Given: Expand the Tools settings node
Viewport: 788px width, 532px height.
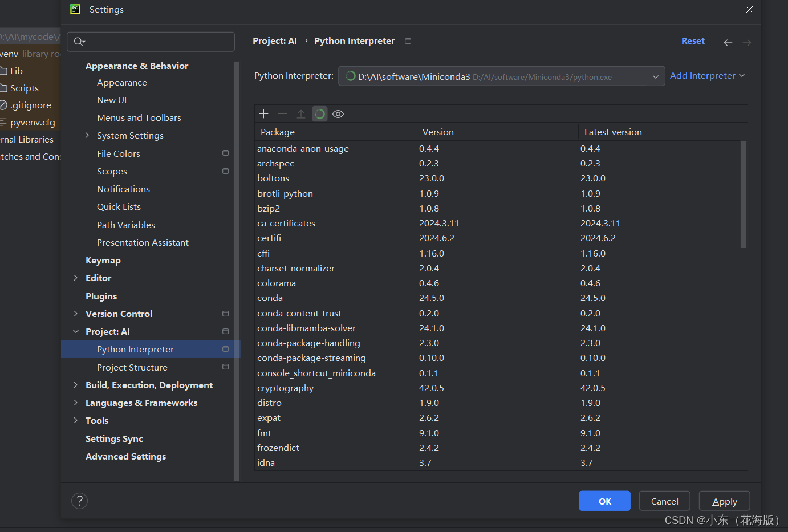Looking at the screenshot, I should coord(76,420).
